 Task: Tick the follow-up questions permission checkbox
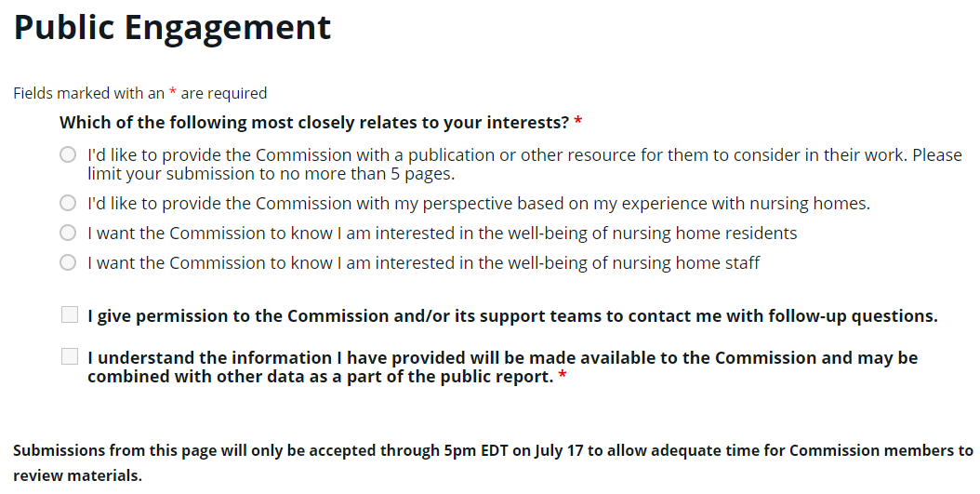click(70, 314)
